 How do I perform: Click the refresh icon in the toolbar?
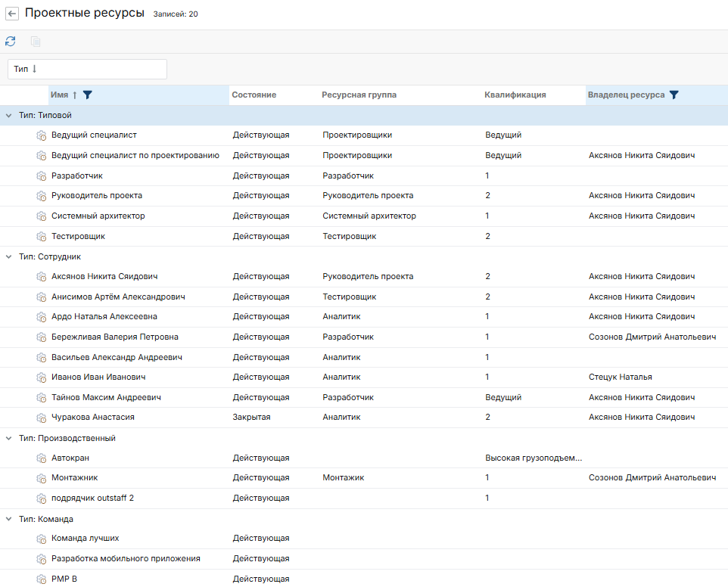(11, 42)
